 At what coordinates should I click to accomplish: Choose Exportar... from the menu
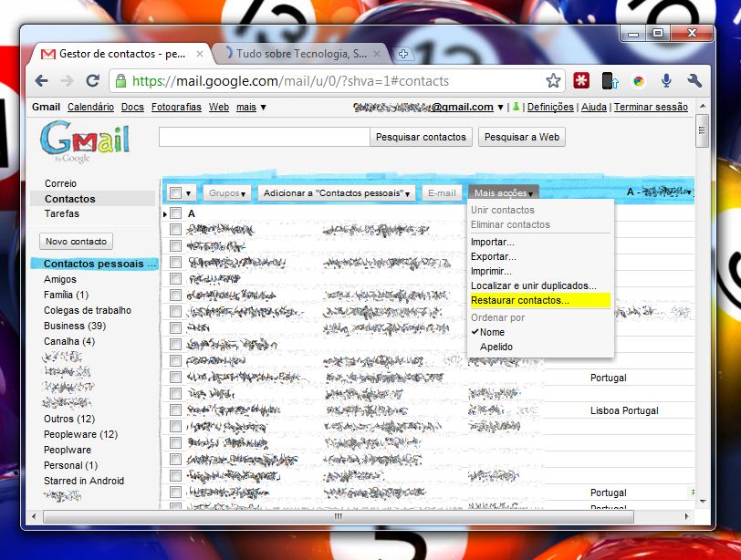click(494, 257)
